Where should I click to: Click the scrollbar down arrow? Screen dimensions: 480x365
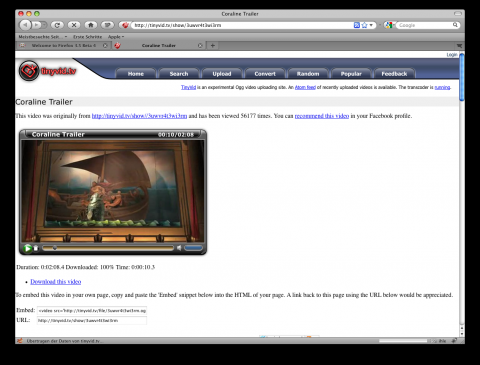tap(462, 334)
